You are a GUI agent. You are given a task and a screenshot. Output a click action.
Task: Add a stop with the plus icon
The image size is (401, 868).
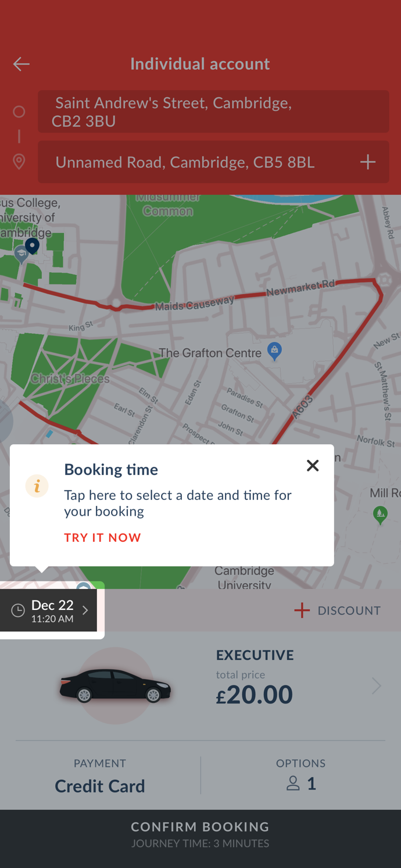click(367, 162)
